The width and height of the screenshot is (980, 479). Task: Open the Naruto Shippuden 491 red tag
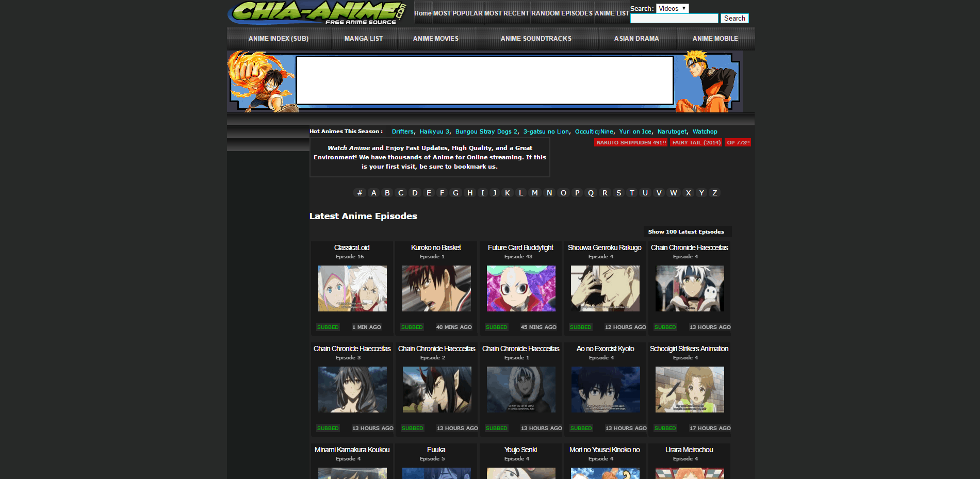tap(631, 142)
